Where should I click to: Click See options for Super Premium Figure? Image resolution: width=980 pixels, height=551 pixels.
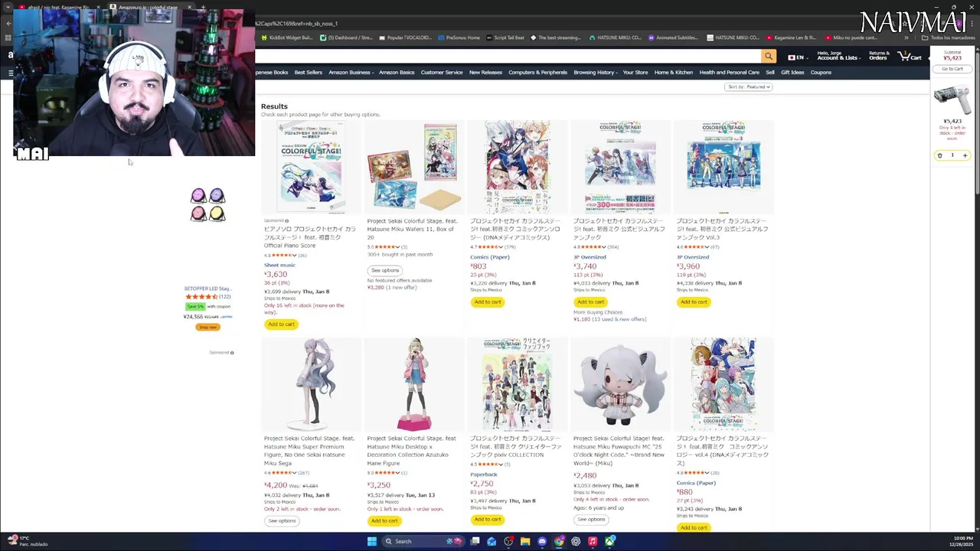point(282,520)
